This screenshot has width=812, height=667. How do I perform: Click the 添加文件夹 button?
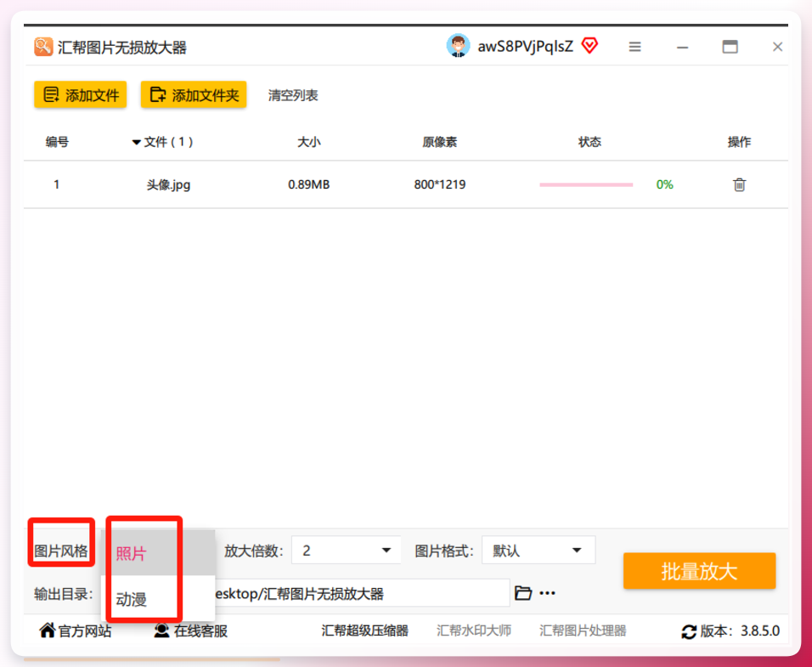[x=194, y=95]
